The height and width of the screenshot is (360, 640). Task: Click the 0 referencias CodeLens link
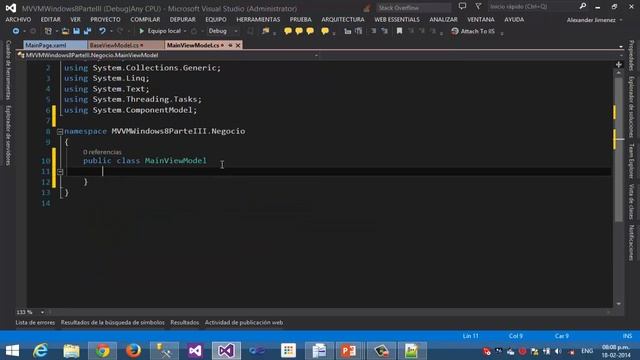point(102,152)
